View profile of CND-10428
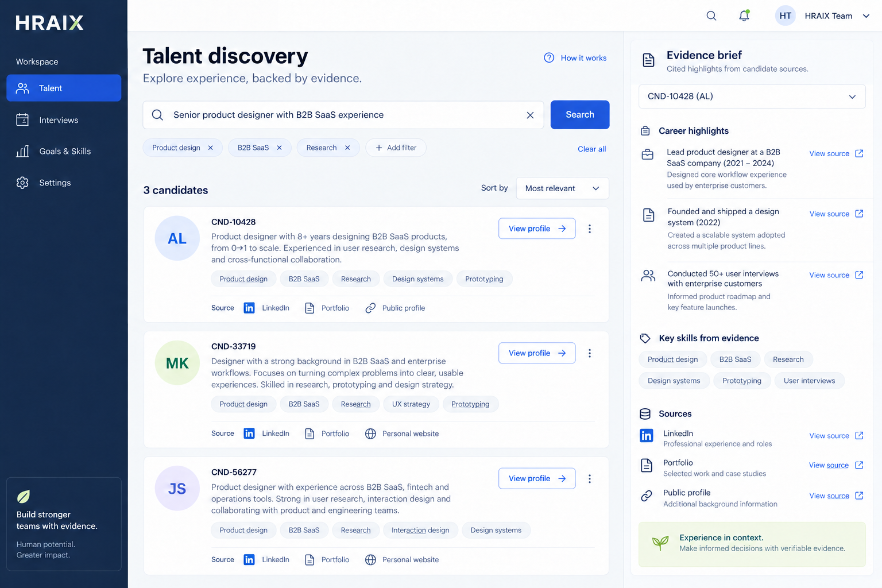 537,229
